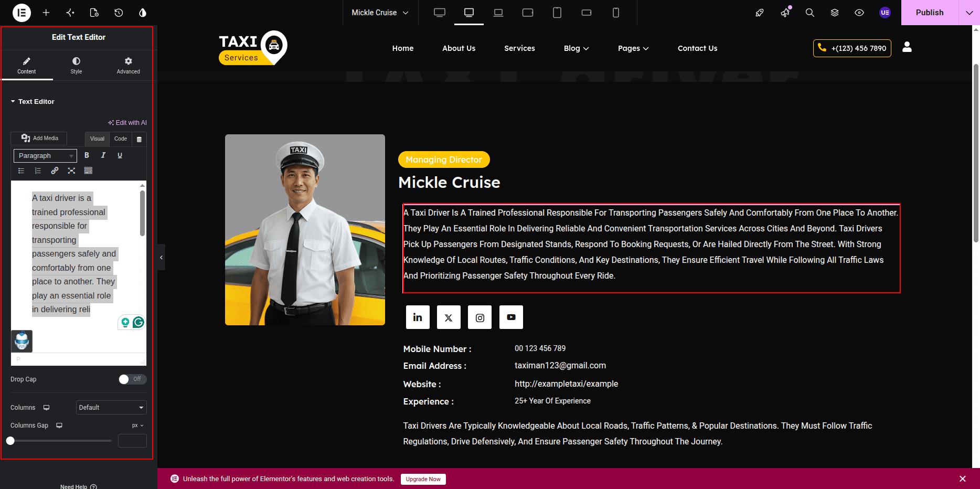Adjust the Columns Gap slider handle
The image size is (980, 489).
10,441
